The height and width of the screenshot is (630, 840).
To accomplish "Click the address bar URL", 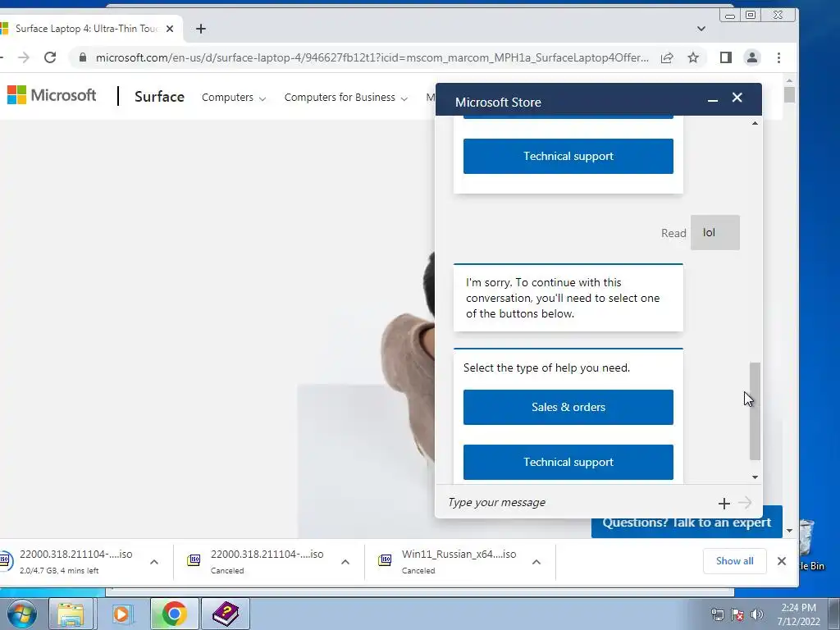I will tap(372, 58).
